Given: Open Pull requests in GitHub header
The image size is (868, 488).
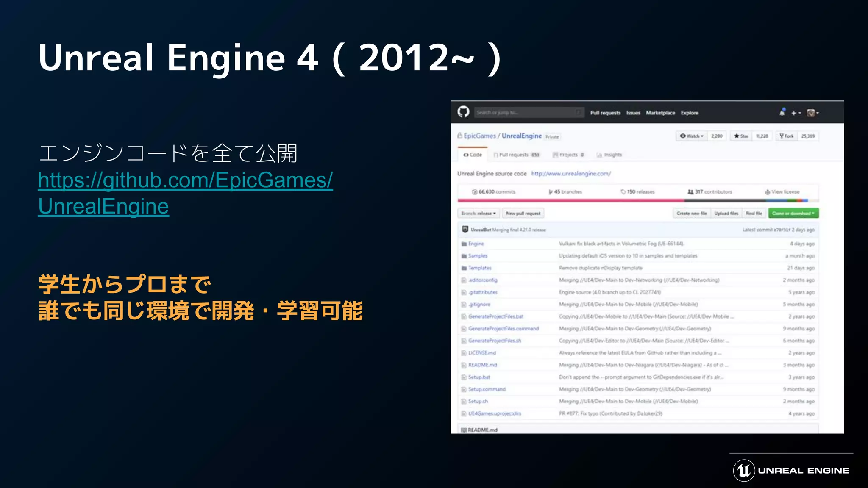Looking at the screenshot, I should click(x=605, y=113).
